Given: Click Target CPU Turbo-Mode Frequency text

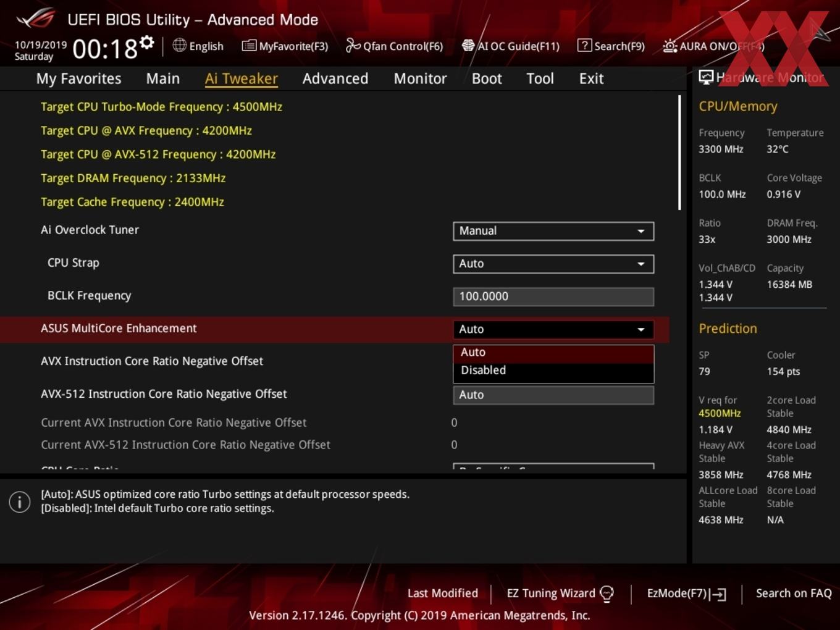Looking at the screenshot, I should coord(162,107).
